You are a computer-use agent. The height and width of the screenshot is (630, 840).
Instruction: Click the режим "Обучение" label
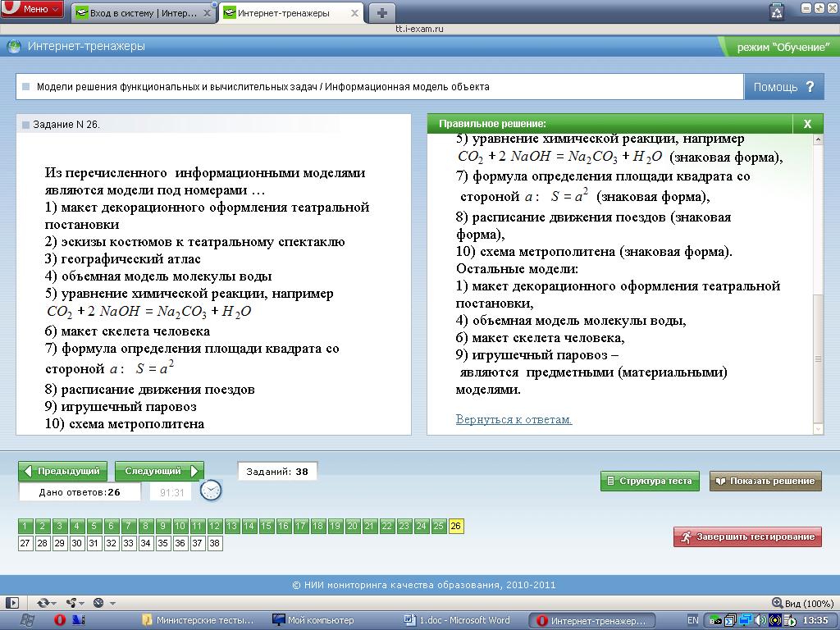(783, 47)
